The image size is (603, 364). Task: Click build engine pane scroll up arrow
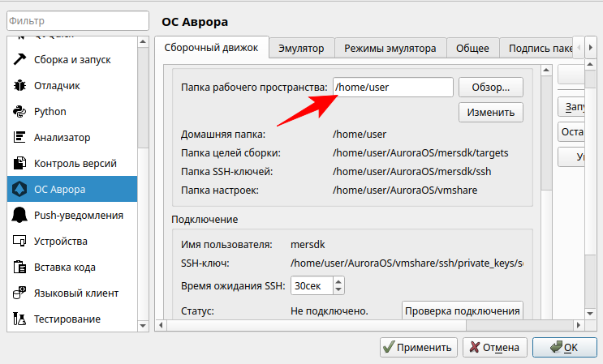coord(546,71)
